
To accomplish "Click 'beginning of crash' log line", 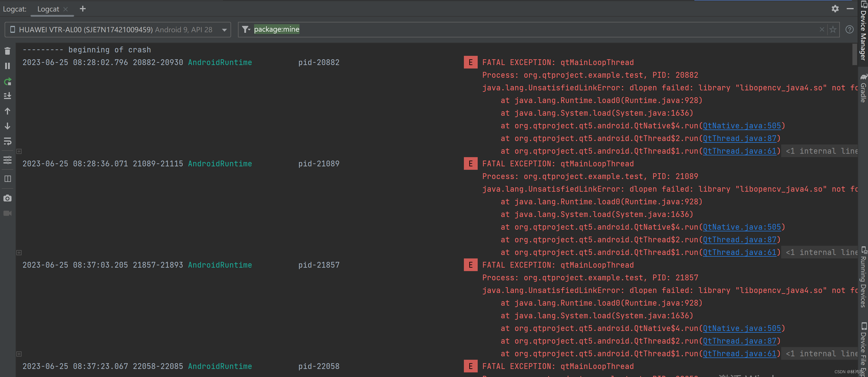I will pos(87,49).
